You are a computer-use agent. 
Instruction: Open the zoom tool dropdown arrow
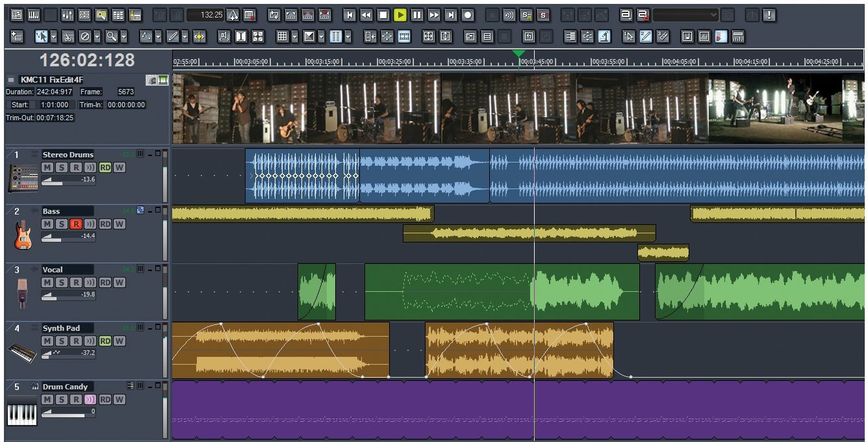pos(123,36)
